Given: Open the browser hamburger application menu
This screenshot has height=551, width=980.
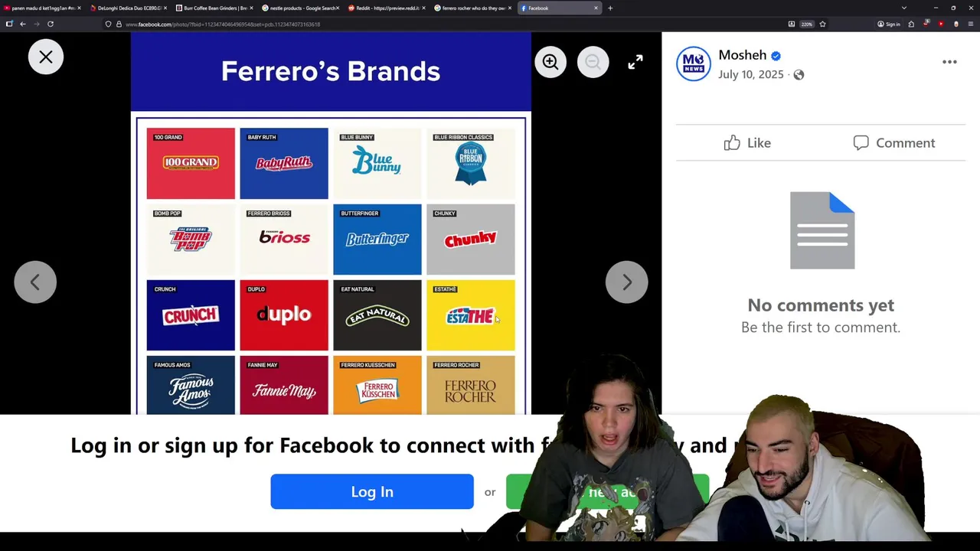Looking at the screenshot, I should pyautogui.click(x=970, y=24).
